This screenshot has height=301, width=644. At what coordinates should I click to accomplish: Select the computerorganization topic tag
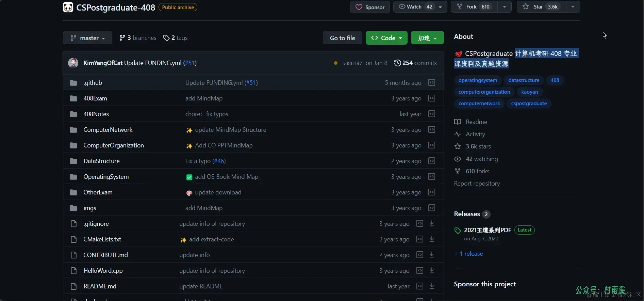click(x=484, y=92)
